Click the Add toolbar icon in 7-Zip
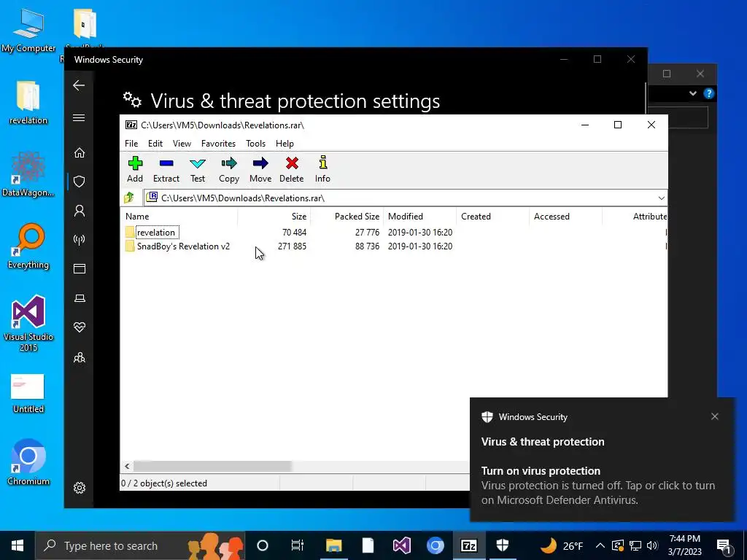The width and height of the screenshot is (747, 560). (x=135, y=169)
